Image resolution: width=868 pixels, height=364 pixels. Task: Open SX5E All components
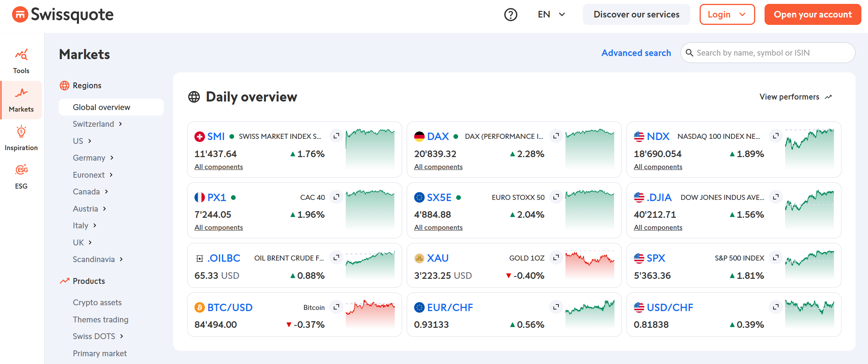point(438,227)
